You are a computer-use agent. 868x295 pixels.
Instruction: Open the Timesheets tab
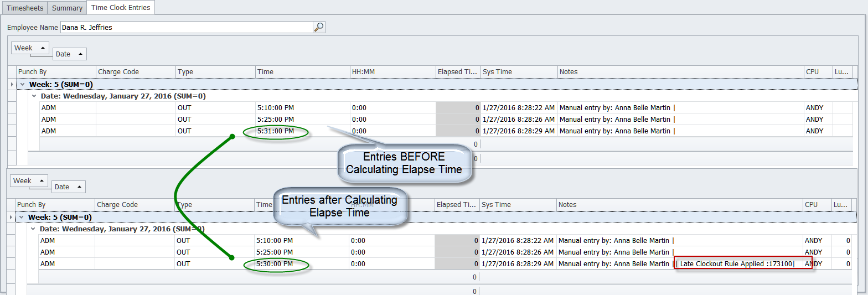click(x=24, y=8)
